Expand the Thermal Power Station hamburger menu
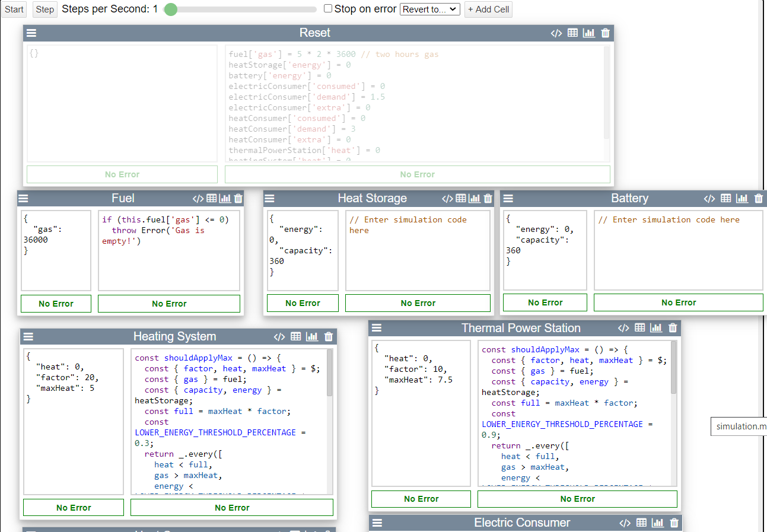The width and height of the screenshot is (767, 532). point(377,328)
